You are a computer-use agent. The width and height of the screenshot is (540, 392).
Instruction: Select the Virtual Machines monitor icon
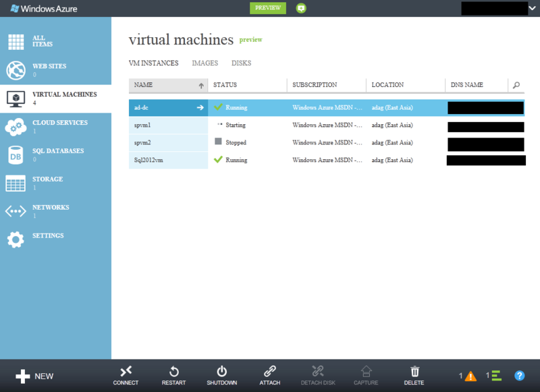pos(16,99)
